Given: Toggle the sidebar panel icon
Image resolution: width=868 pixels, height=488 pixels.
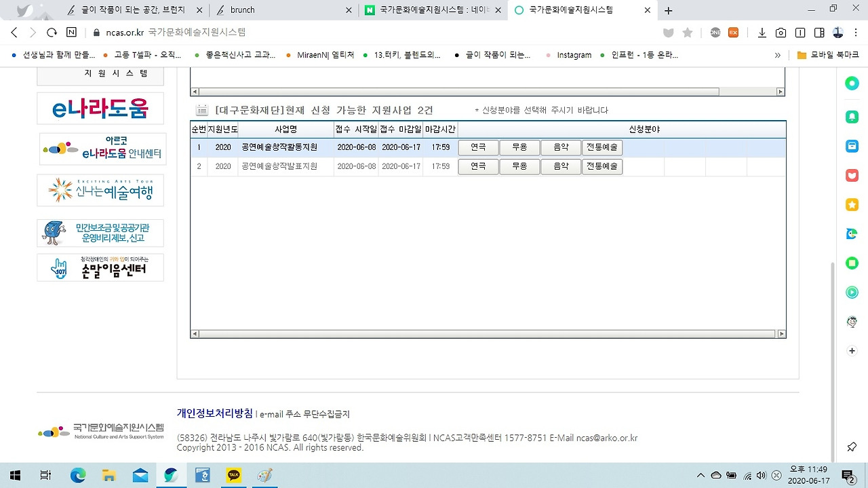Looking at the screenshot, I should [819, 33].
